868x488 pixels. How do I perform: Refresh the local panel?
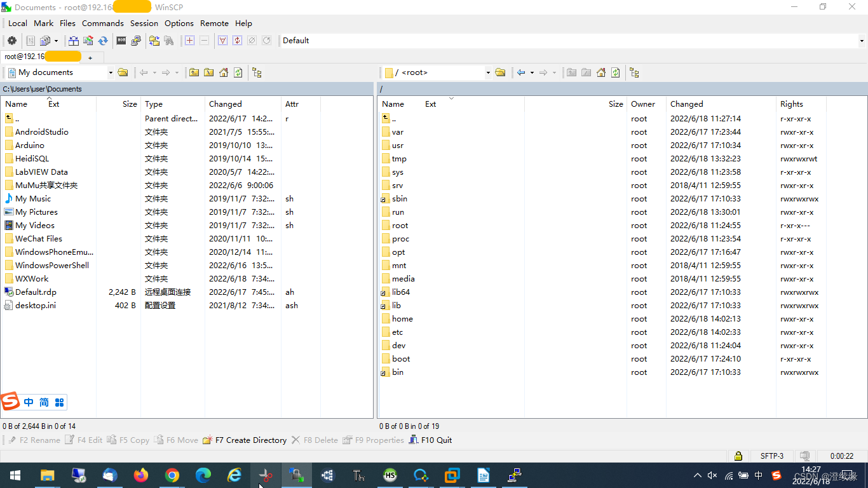coord(238,72)
